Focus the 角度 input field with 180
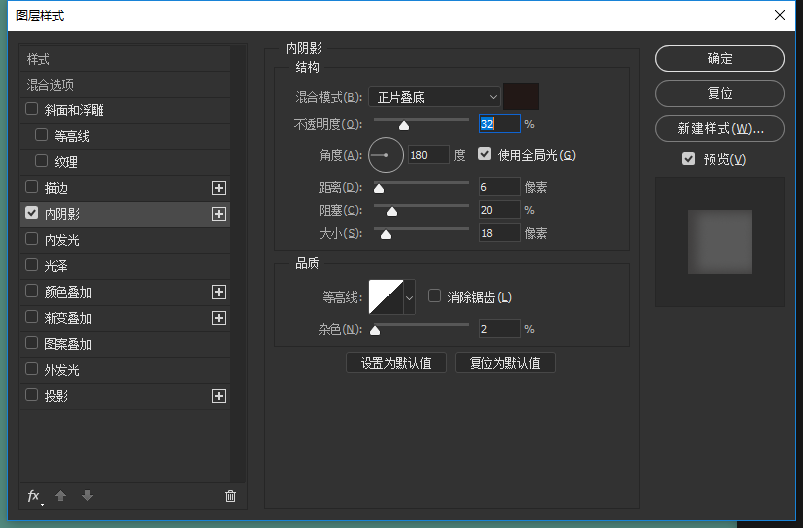Image resolution: width=803 pixels, height=528 pixels. pyautogui.click(x=429, y=155)
